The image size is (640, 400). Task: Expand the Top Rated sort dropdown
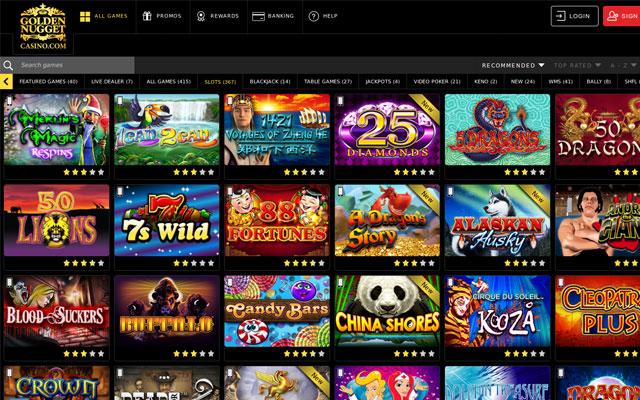tap(577, 65)
